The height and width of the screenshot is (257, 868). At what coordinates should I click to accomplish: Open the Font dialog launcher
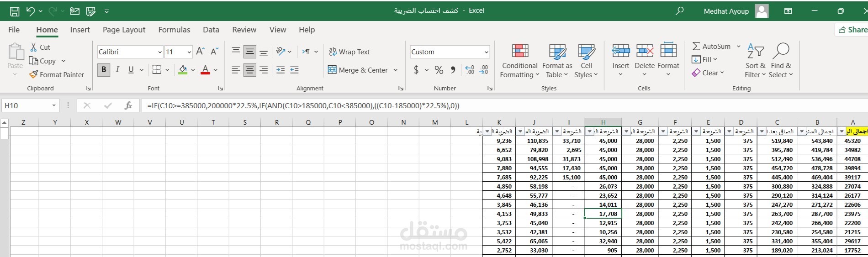[220, 88]
